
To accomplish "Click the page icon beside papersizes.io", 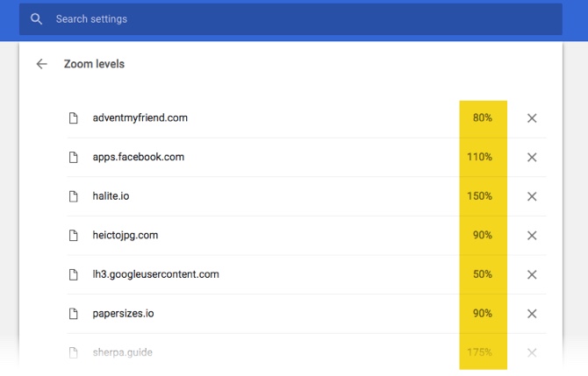I will coord(74,314).
